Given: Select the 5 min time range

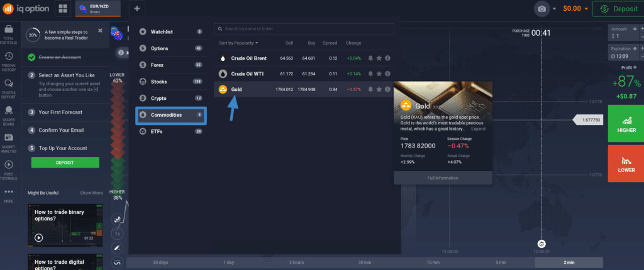Looking at the screenshot, I should point(501,262).
